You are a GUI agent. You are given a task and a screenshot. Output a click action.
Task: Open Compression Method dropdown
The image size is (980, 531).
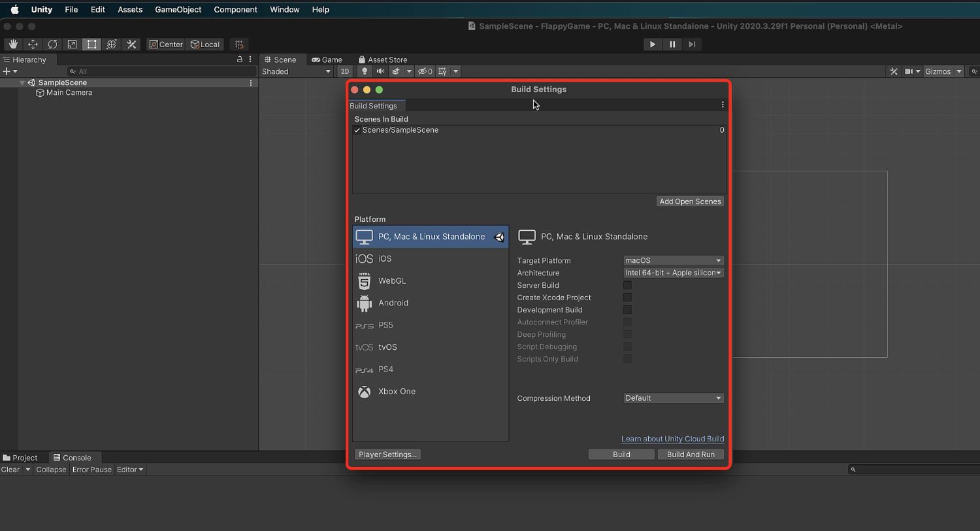point(674,398)
